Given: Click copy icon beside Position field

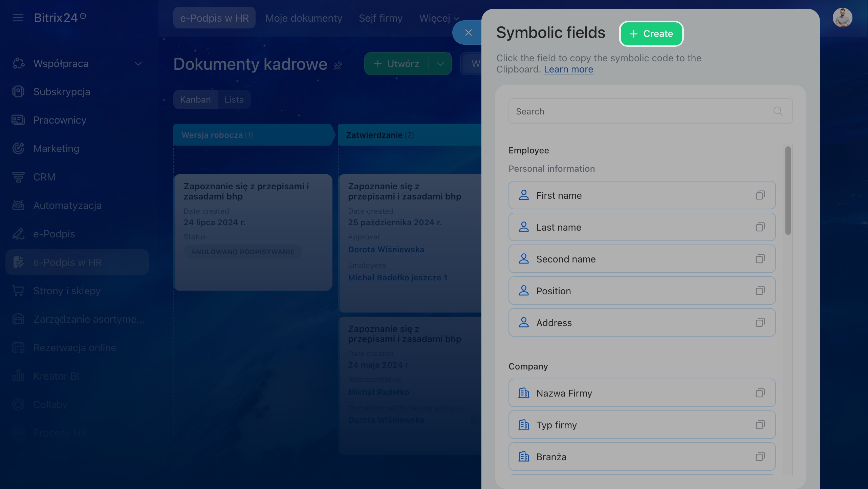Looking at the screenshot, I should click(x=760, y=291).
